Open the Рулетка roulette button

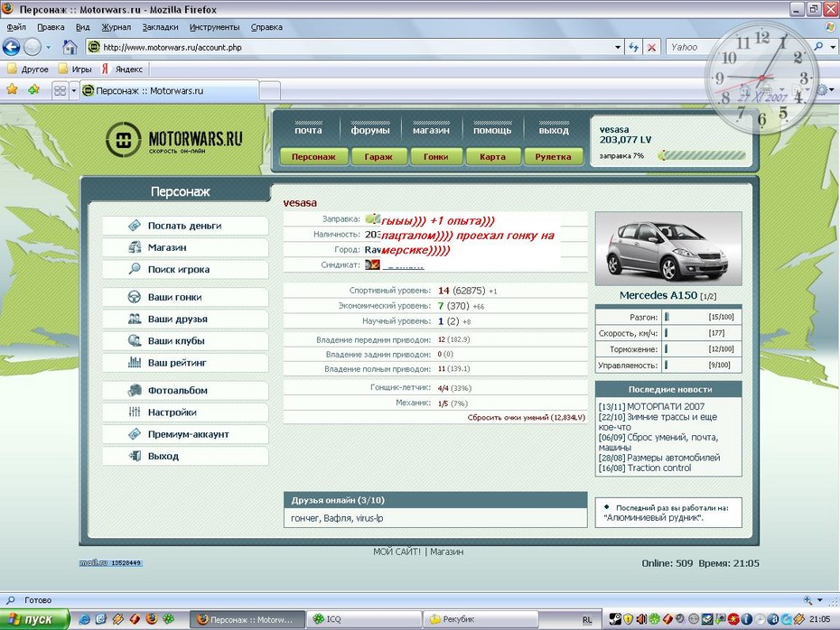click(x=553, y=157)
